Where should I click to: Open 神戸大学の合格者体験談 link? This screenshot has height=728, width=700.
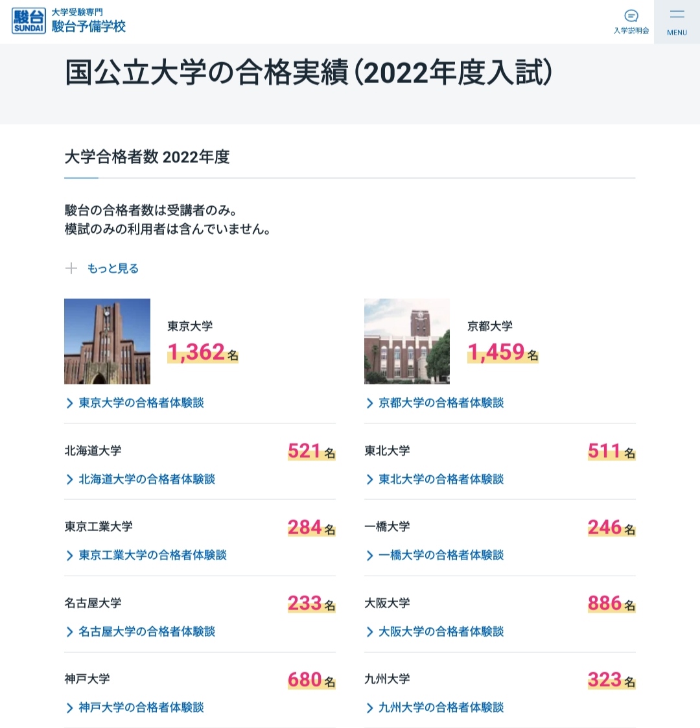coord(141,707)
